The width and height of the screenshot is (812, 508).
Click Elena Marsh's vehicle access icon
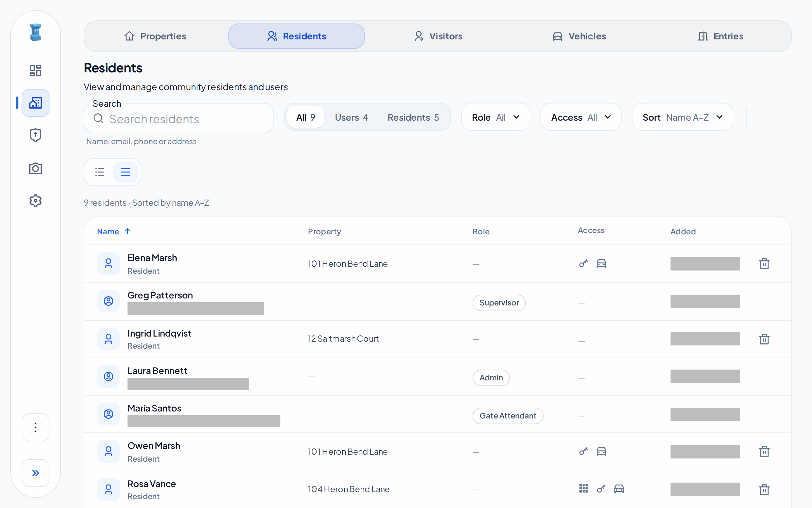tap(601, 263)
